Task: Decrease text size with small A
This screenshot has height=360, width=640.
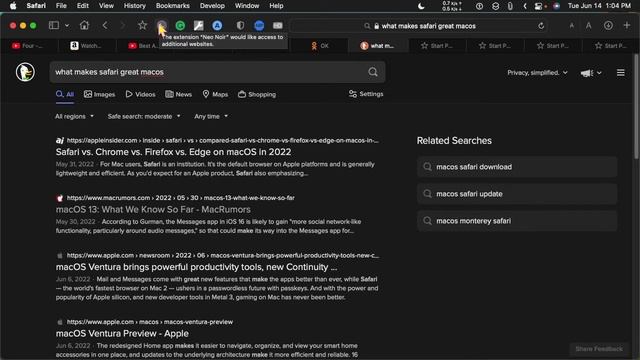Action: click(x=571, y=26)
